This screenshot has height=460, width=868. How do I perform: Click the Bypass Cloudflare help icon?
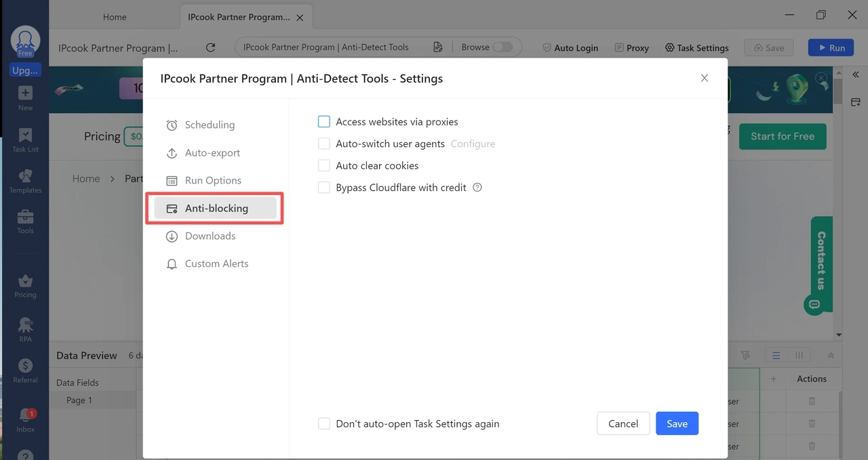pyautogui.click(x=477, y=188)
